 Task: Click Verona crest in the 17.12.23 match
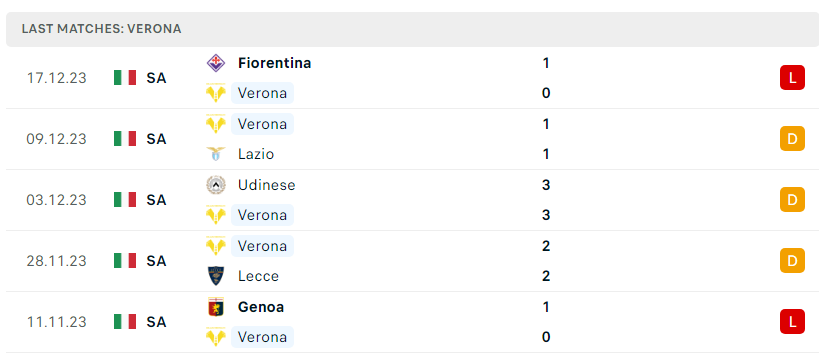(x=216, y=93)
